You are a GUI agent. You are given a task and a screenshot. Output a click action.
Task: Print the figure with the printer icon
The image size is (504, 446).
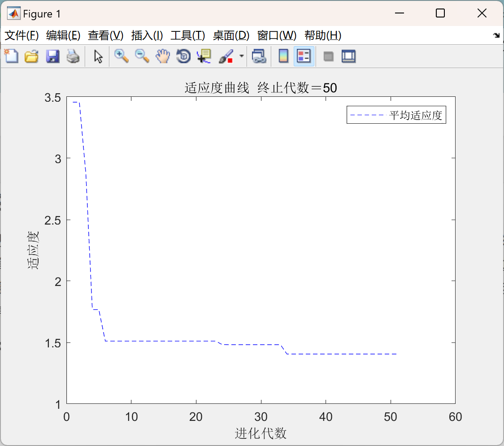tap(73, 56)
